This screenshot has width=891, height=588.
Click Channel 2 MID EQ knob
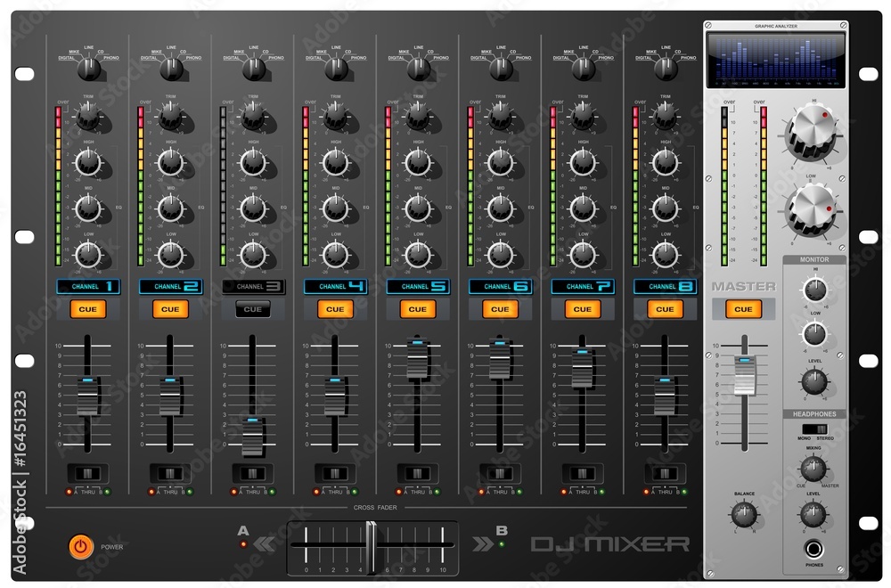[x=170, y=208]
